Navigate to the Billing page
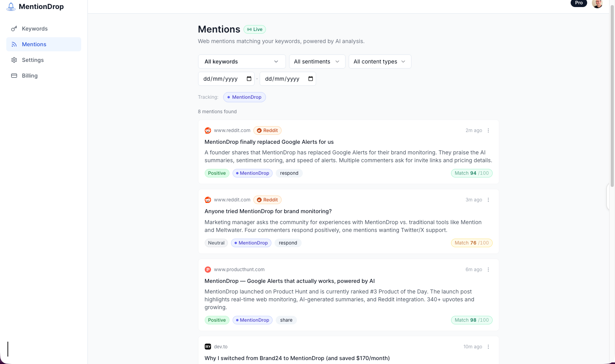Screen dimensions: 615x364 click(29, 76)
